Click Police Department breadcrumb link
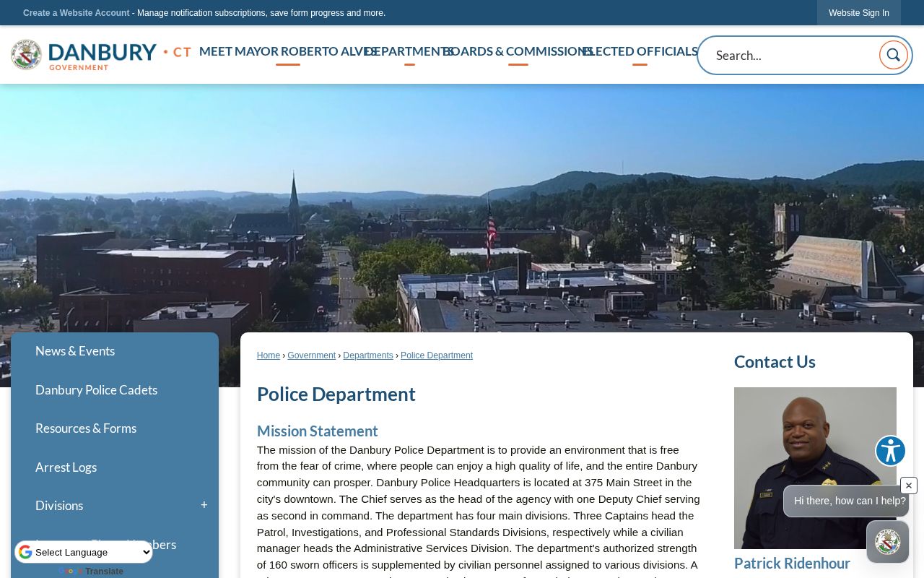 (x=437, y=355)
